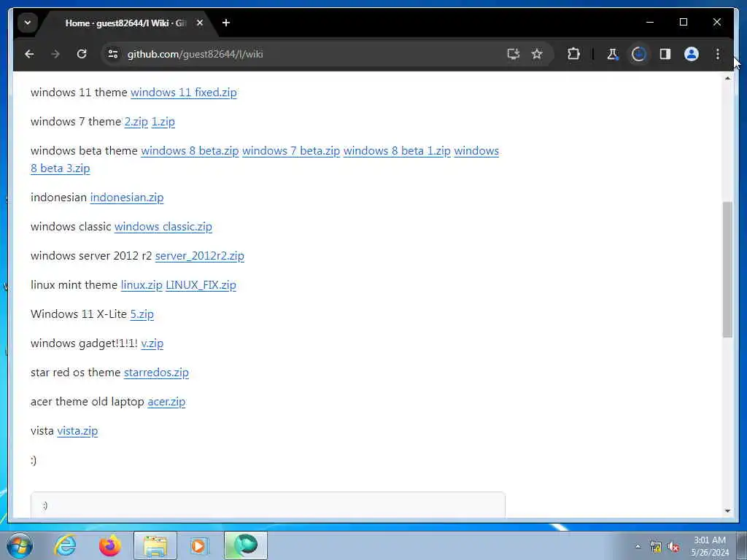Screen dimensions: 747x560
Task: Click the code block containing :)
Action: 268,505
